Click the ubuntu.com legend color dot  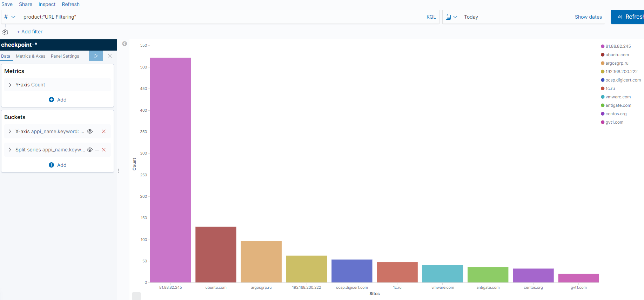(x=603, y=55)
